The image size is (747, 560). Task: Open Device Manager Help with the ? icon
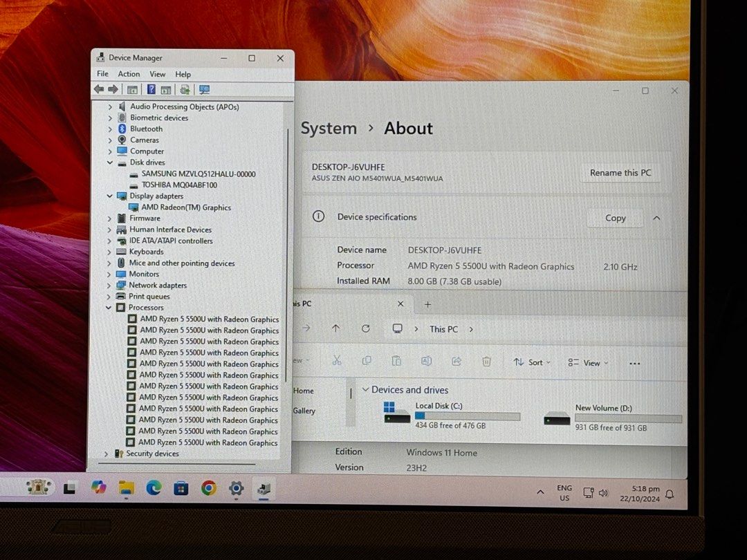(x=151, y=88)
